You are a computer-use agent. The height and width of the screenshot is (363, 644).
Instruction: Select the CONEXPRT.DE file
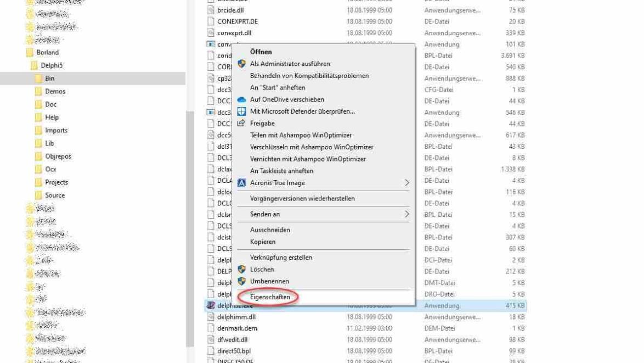(x=238, y=21)
